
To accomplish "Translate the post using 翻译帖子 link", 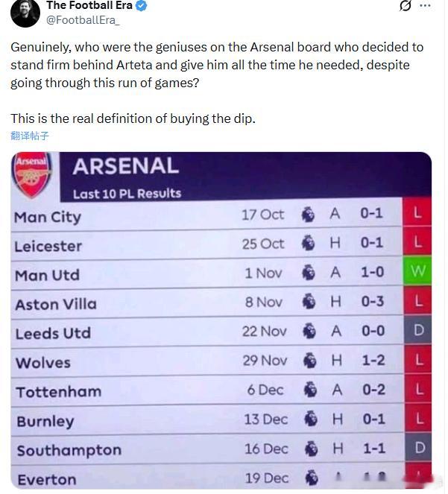I will pos(30,136).
